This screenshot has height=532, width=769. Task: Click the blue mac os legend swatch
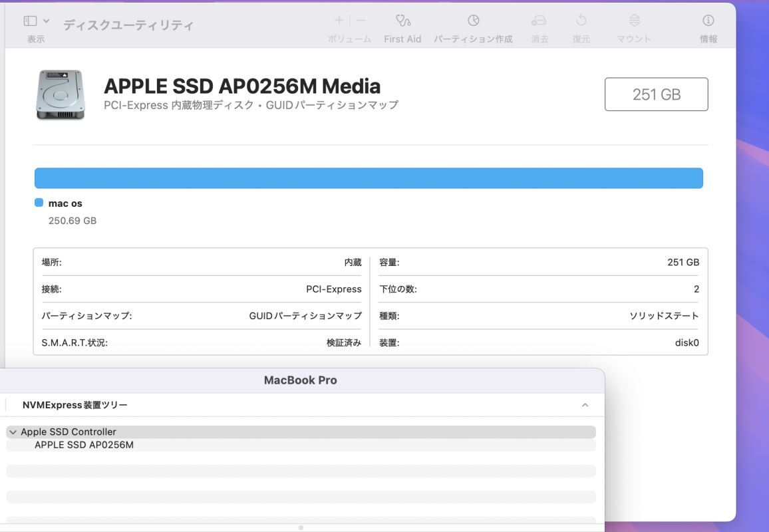[39, 203]
